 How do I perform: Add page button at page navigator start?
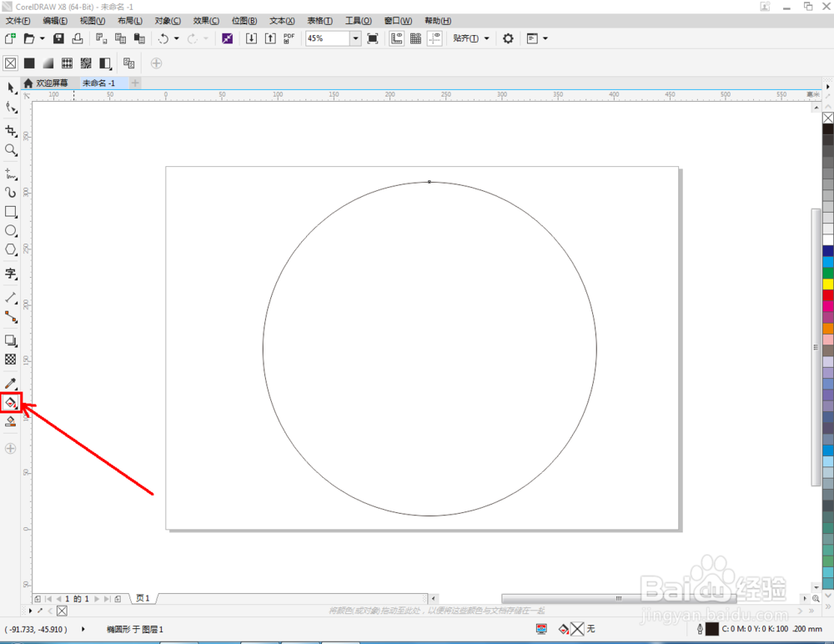point(38,599)
